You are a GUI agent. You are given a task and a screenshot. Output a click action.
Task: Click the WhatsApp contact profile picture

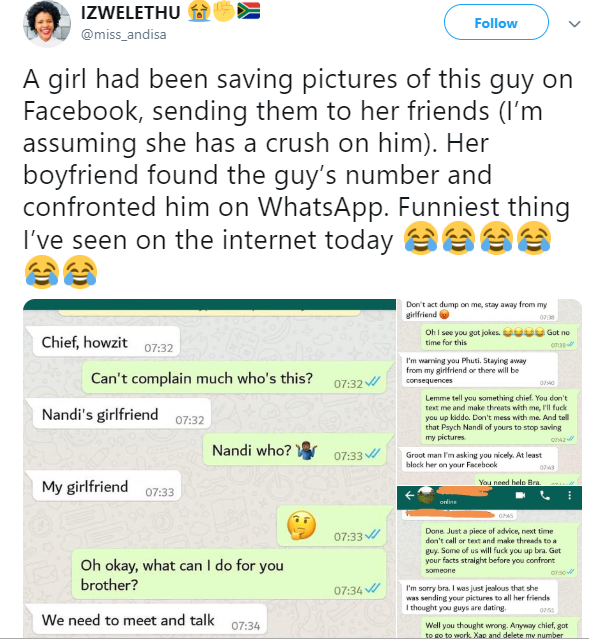point(426,495)
